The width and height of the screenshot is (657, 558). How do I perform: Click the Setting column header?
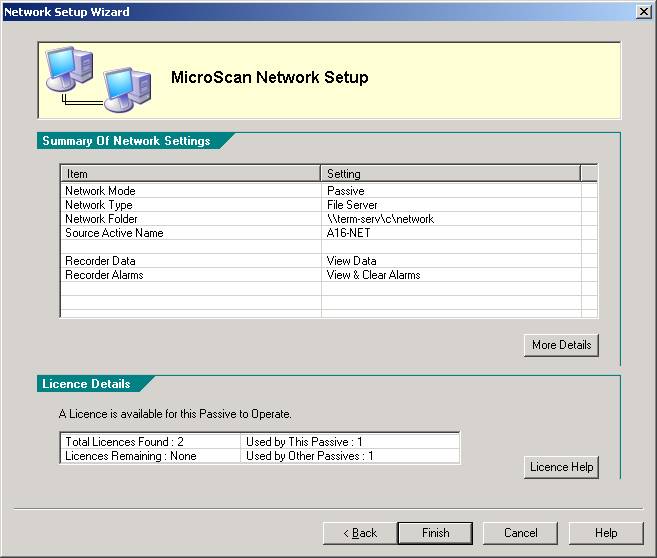point(450,173)
